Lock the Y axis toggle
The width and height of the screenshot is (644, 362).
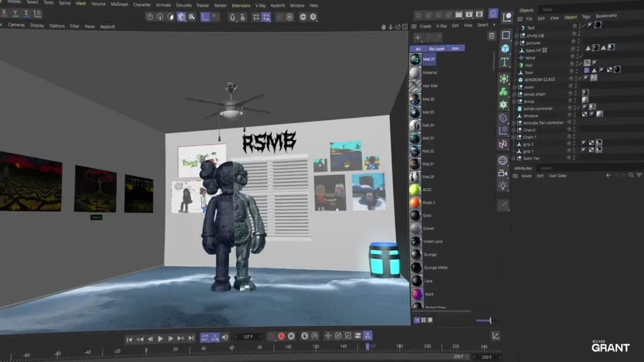click(15, 13)
